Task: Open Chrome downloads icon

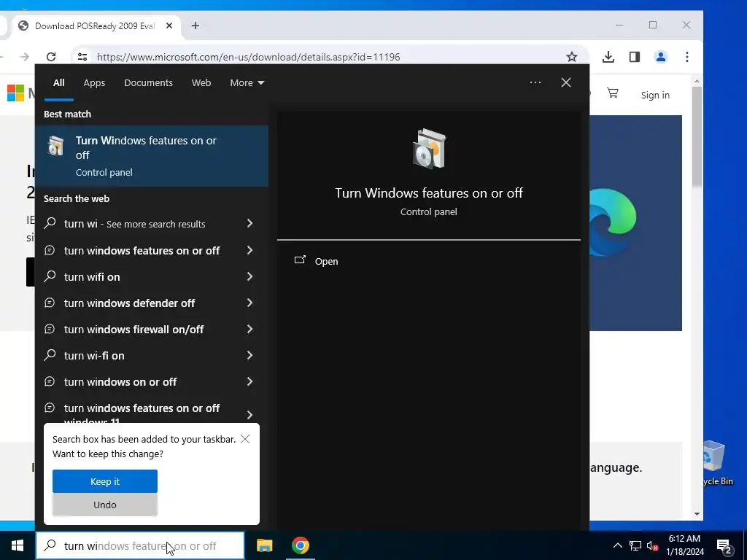Action: [608, 57]
